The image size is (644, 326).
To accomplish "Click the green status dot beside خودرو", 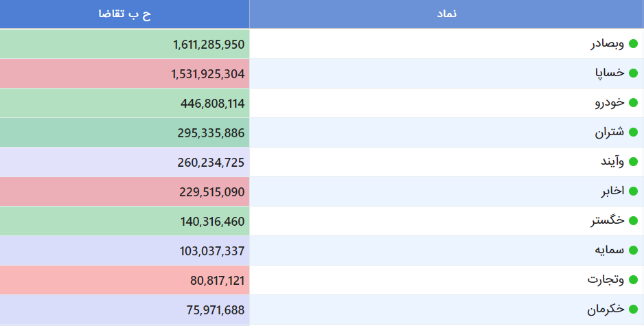I will [x=633, y=103].
